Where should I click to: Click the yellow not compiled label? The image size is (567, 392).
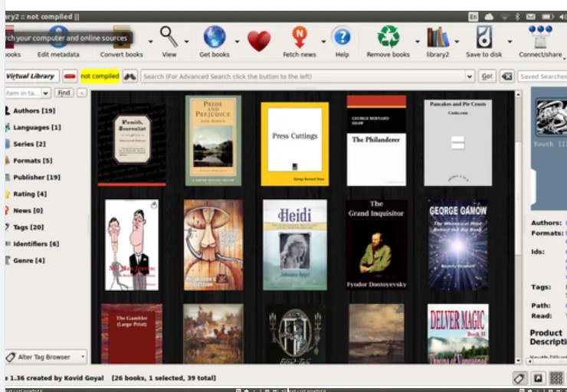point(100,77)
